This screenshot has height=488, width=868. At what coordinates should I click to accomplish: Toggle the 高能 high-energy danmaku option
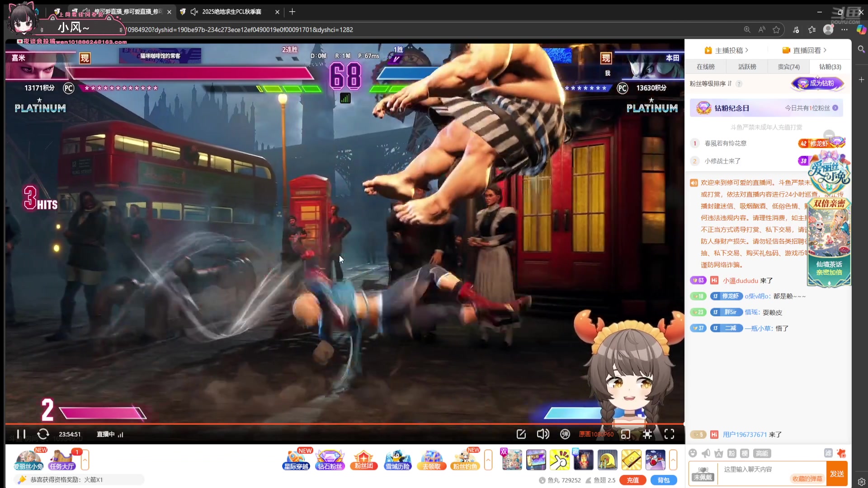762,453
